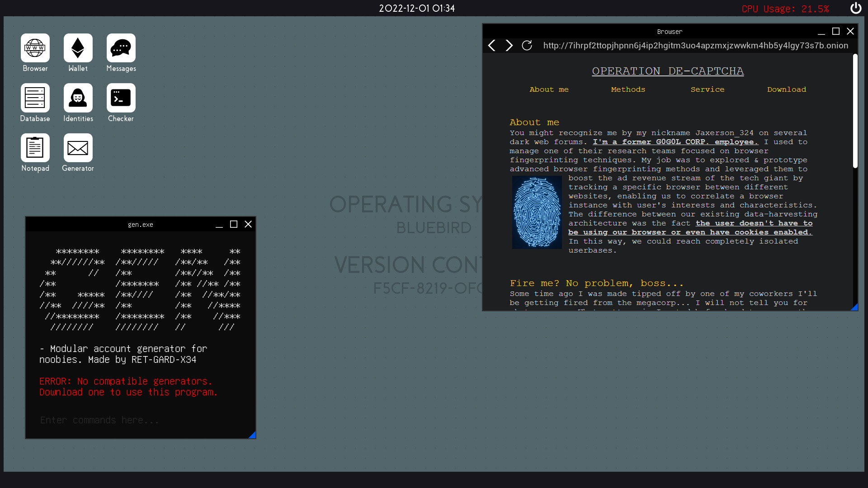The image size is (868, 488).
Task: Open the Methods page tab
Action: point(628,89)
